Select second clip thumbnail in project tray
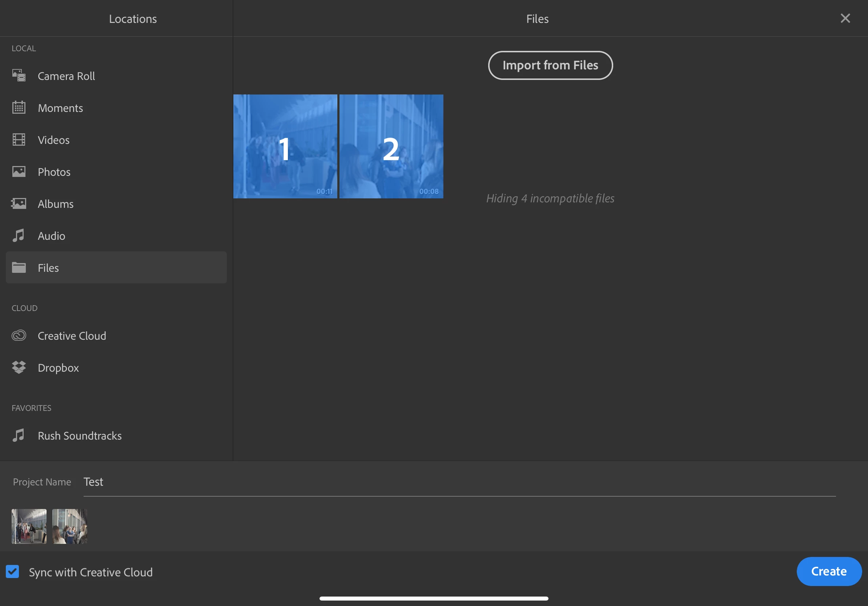868x606 pixels. pos(69,526)
